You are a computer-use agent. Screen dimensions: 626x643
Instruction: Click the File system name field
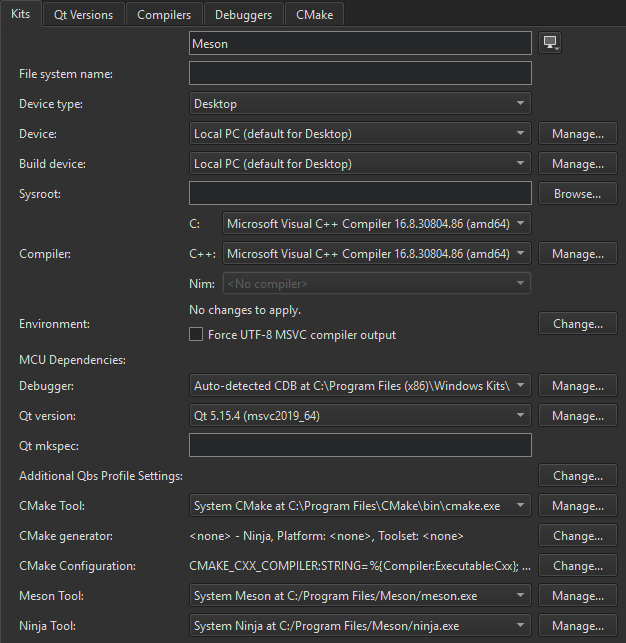(x=360, y=73)
